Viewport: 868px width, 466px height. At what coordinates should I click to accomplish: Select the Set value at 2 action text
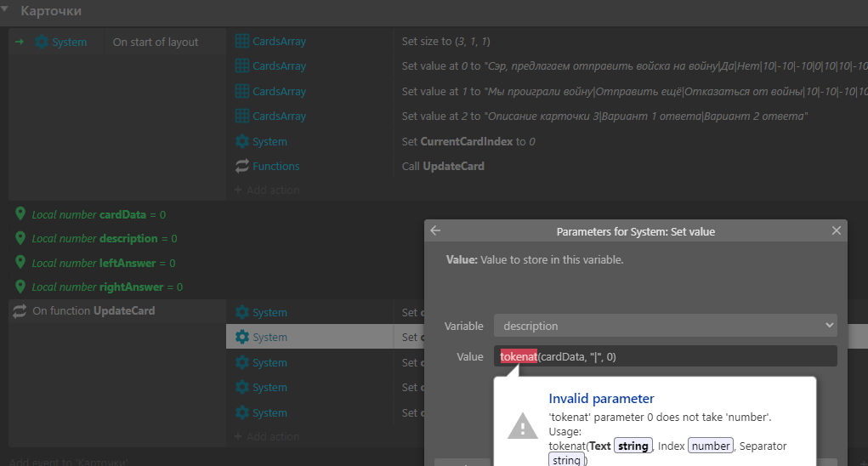click(x=604, y=116)
